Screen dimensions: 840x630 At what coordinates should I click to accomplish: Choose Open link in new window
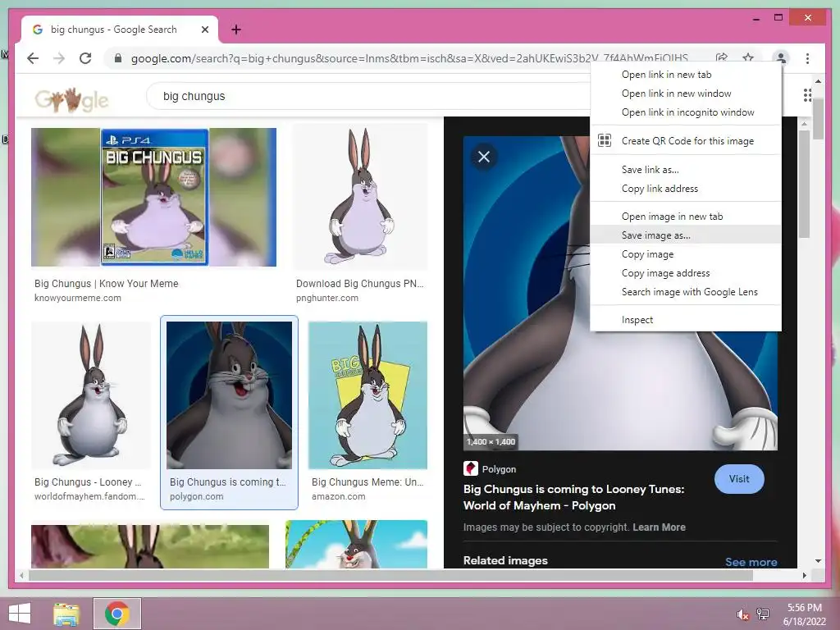click(686, 94)
